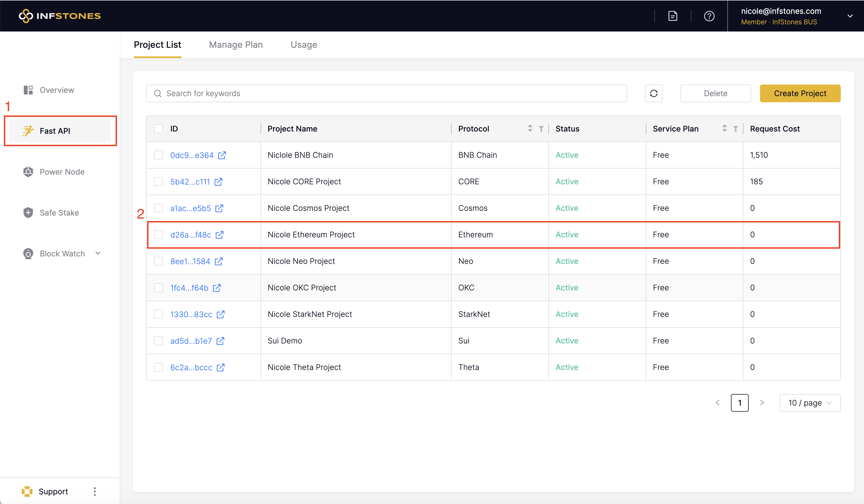Open external link icon next to 0dc9...e364

coord(222,155)
